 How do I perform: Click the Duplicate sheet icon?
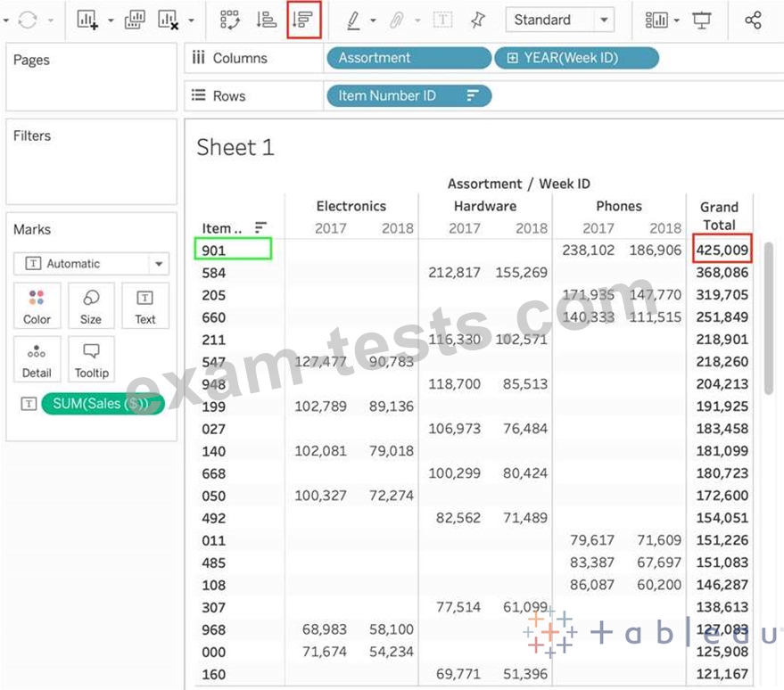(135, 20)
